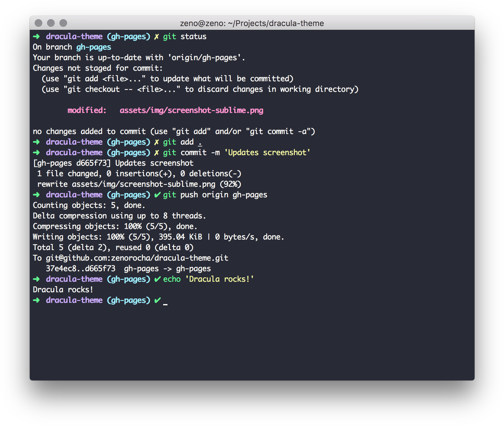Viewport: 504px width, 426px height.
Task: Close the terminal window
Action: (38, 23)
